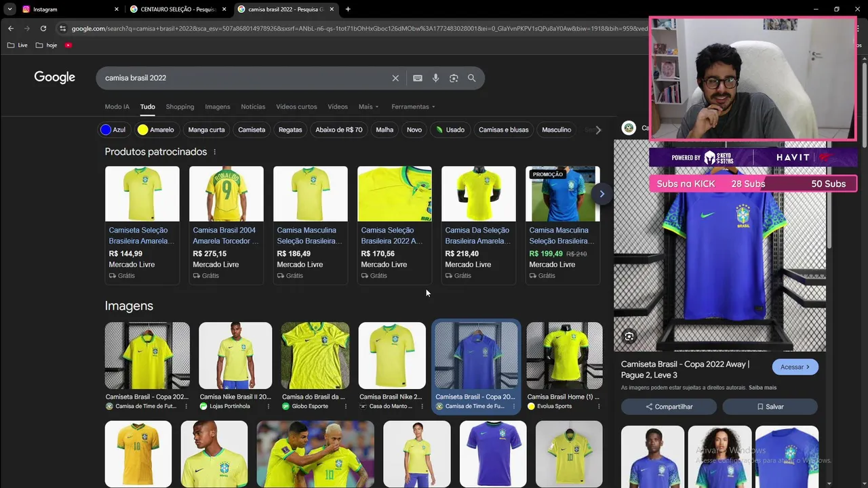868x488 pixels.
Task: Start voice search with microphone icon
Action: 435,78
